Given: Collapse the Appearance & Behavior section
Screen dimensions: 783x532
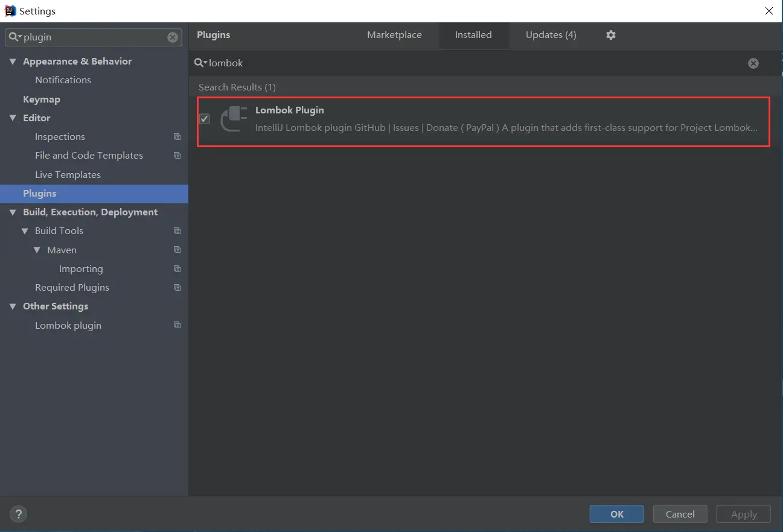Looking at the screenshot, I should (x=13, y=62).
